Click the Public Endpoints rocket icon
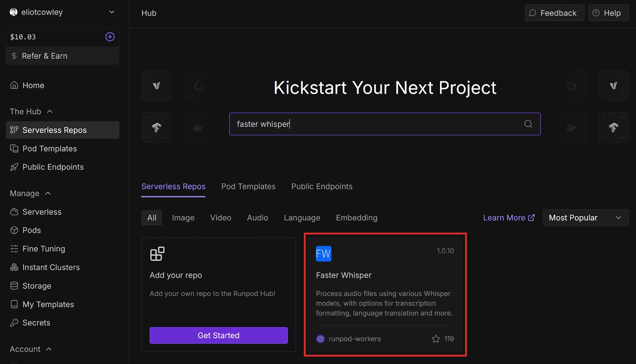 pyautogui.click(x=14, y=167)
